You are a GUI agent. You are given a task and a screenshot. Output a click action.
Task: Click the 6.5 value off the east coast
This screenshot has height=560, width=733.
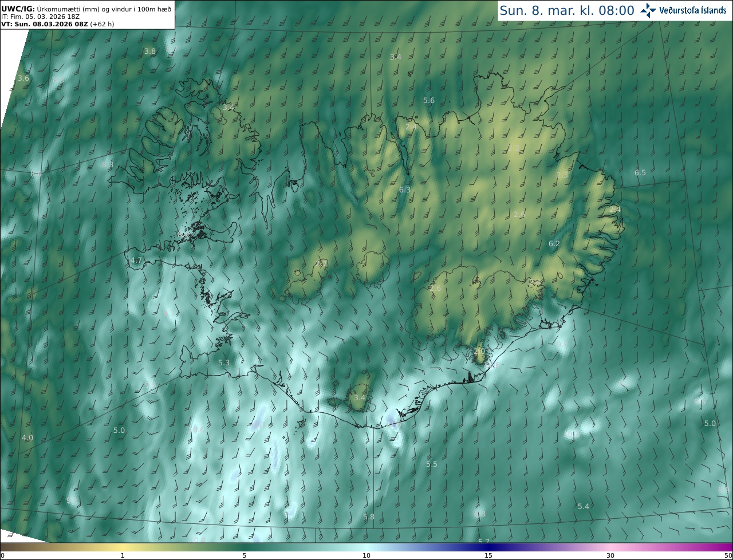pyautogui.click(x=640, y=172)
